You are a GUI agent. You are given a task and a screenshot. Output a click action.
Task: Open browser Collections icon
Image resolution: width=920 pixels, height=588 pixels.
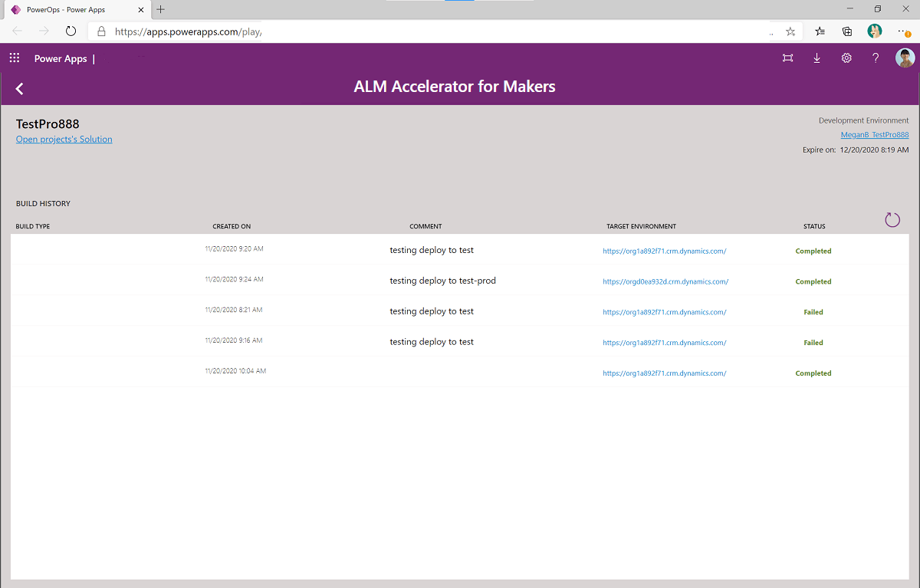tap(846, 31)
